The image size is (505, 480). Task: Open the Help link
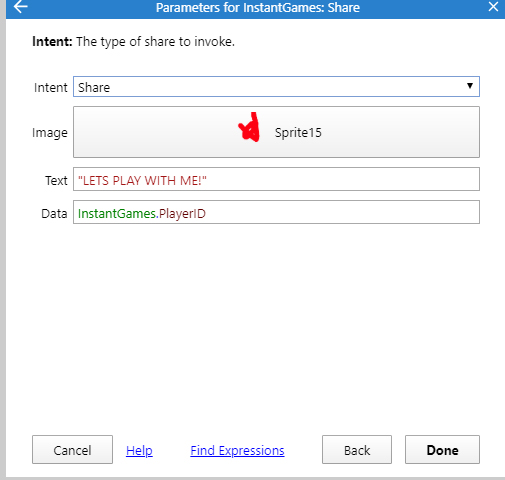click(x=139, y=451)
